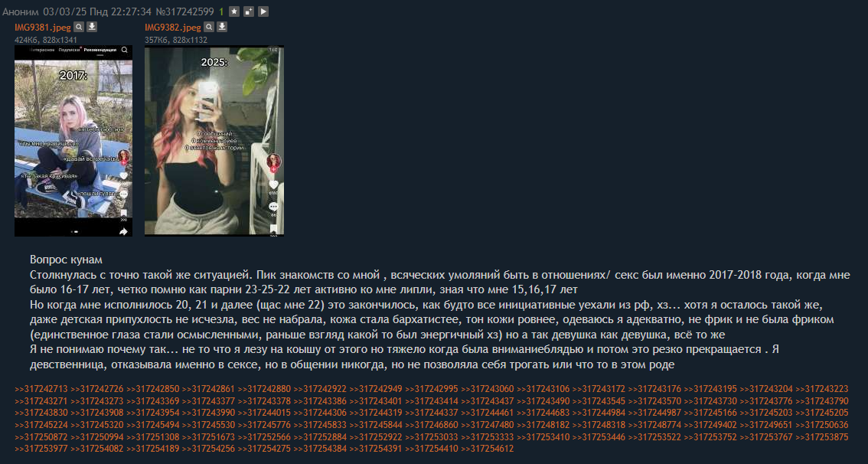Screen dimensions: 868x464
Task: Jump to reply >>317242713
Action: (x=41, y=389)
